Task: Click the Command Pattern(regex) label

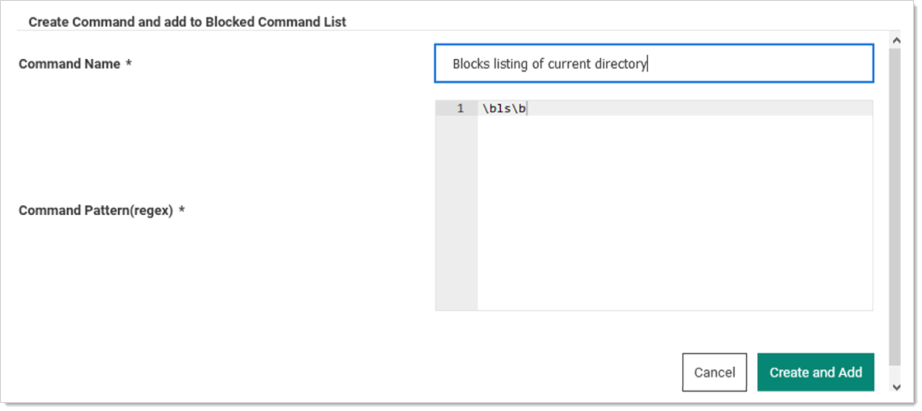Action: [x=96, y=210]
